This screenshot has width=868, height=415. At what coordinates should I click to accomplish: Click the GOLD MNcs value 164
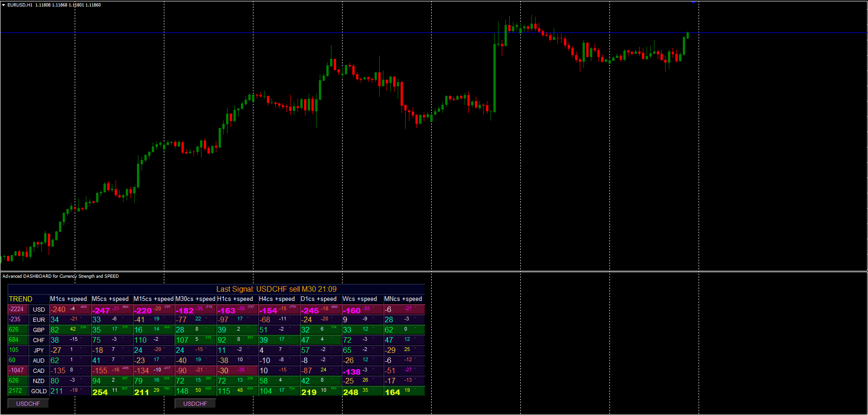point(393,392)
